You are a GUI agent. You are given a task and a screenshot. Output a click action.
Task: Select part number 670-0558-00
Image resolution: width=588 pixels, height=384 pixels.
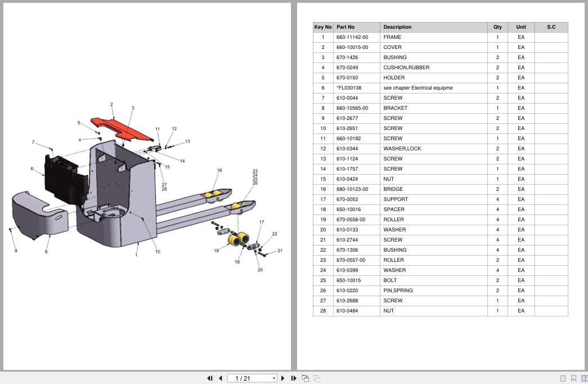pyautogui.click(x=351, y=220)
